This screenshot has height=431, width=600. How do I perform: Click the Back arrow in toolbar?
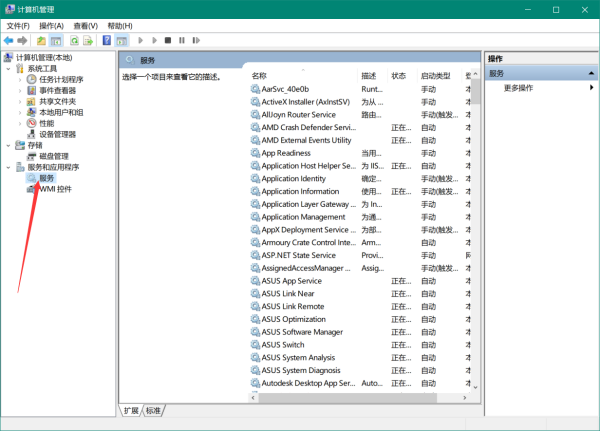[x=8, y=41]
